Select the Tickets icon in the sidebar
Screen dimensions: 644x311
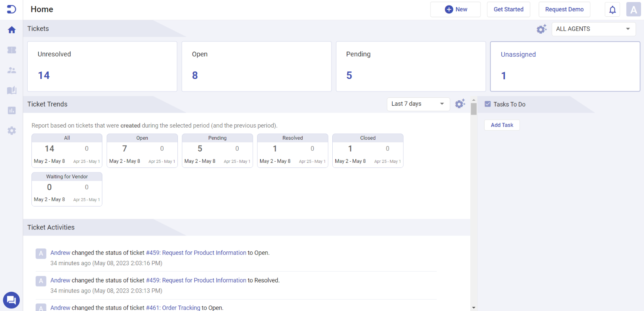click(11, 50)
